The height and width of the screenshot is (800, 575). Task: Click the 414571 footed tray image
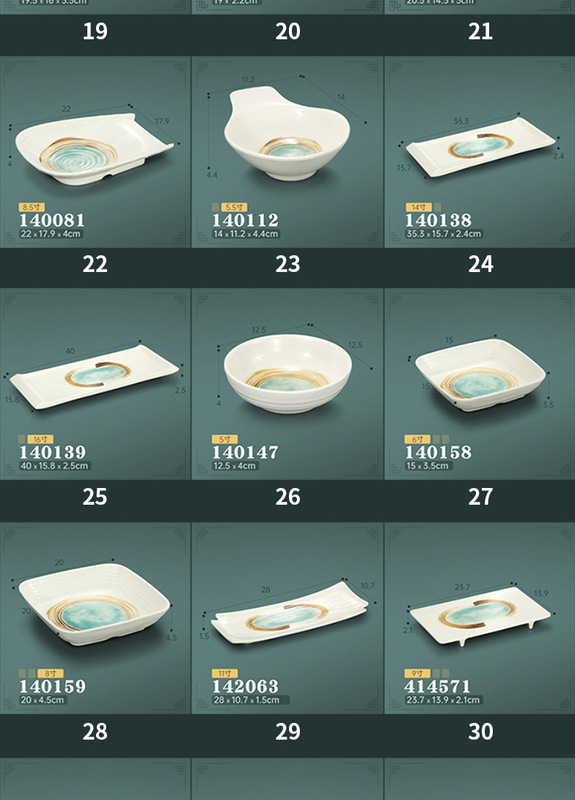[x=480, y=615]
